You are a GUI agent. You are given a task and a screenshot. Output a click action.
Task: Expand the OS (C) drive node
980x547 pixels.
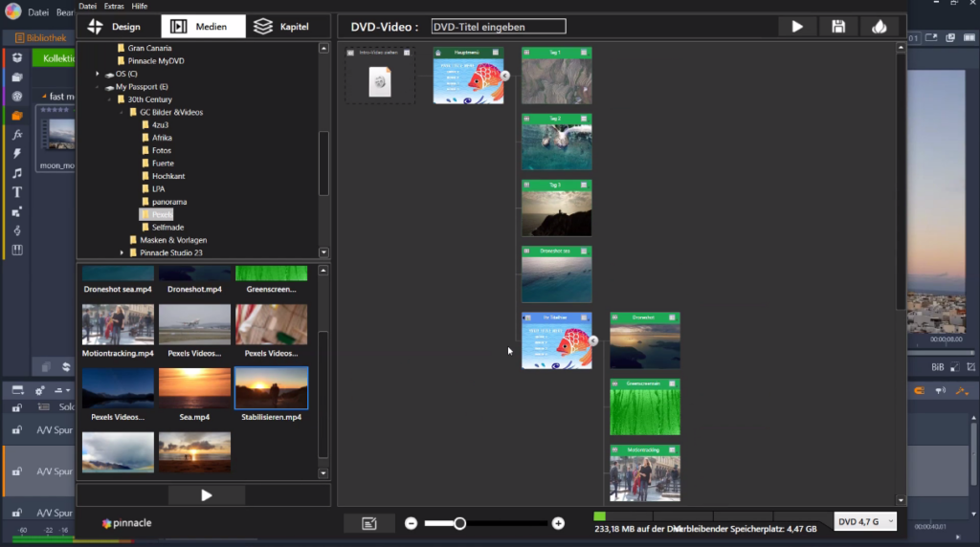coord(97,74)
